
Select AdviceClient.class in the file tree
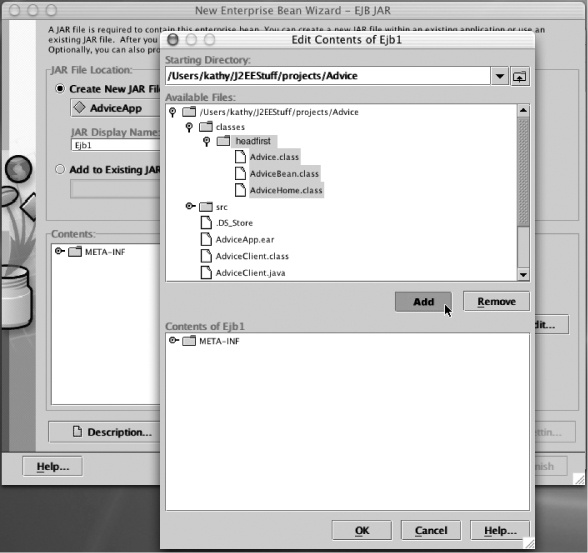tap(252, 256)
